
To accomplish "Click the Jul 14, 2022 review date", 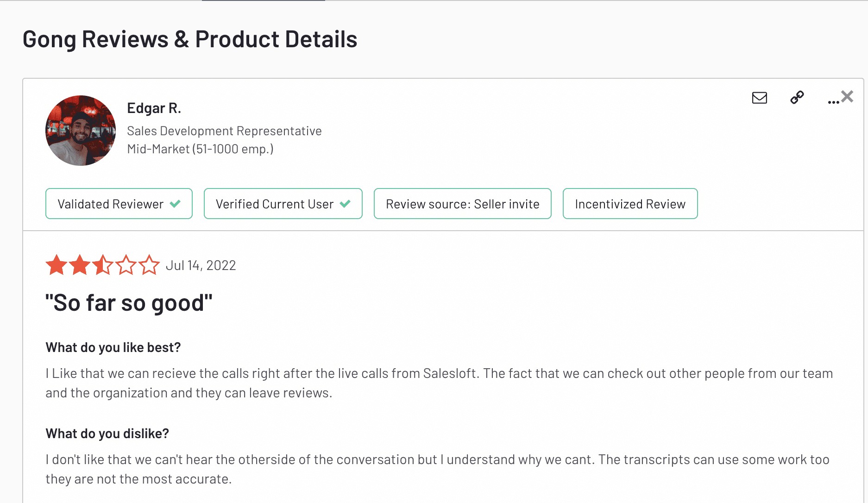I will point(201,265).
